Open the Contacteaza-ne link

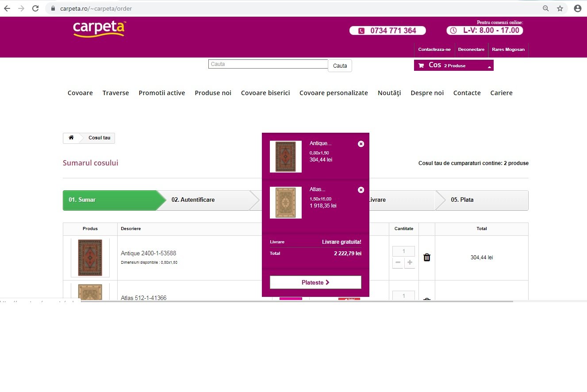(x=434, y=50)
